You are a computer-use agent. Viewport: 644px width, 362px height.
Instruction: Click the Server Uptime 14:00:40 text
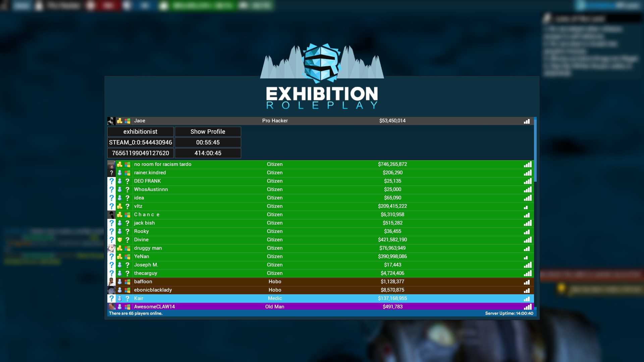[509, 313]
